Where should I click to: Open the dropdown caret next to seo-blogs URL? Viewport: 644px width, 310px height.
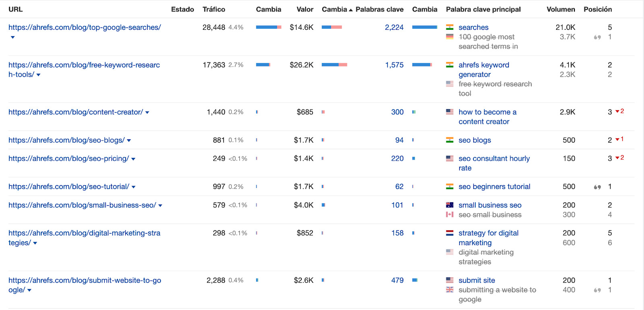point(129,141)
